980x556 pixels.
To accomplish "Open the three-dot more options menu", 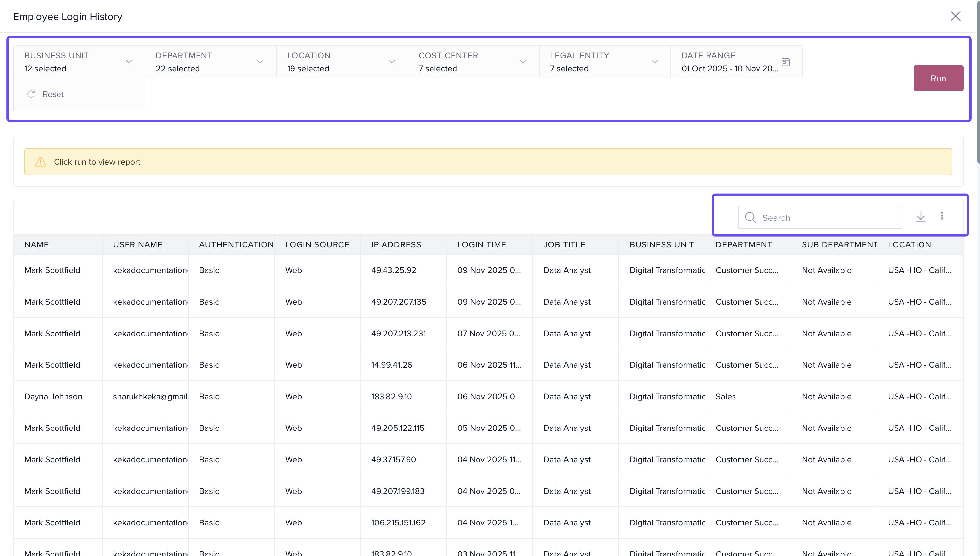I will (942, 217).
